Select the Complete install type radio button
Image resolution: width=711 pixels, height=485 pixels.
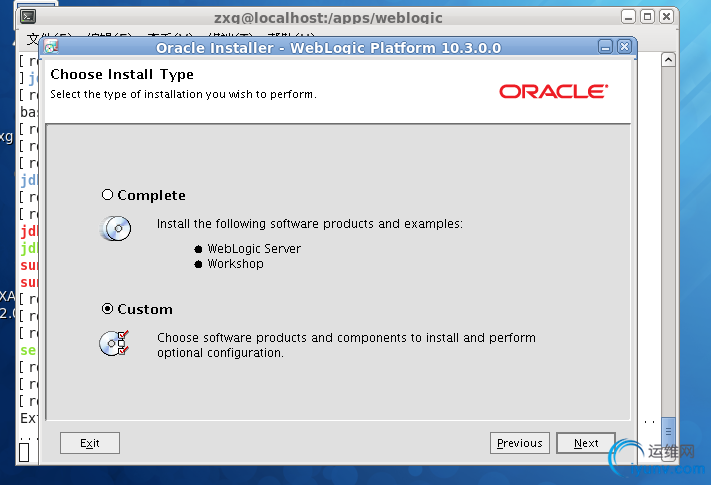(x=108, y=195)
